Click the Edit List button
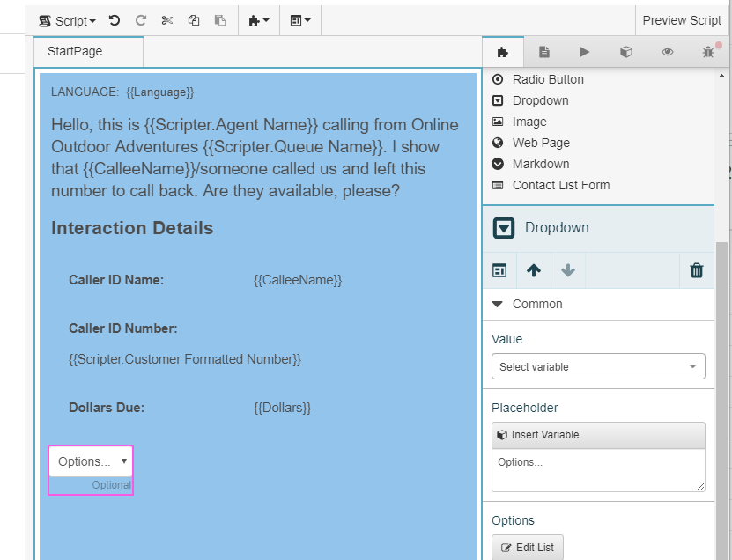This screenshot has height=560, width=732. coord(527,547)
